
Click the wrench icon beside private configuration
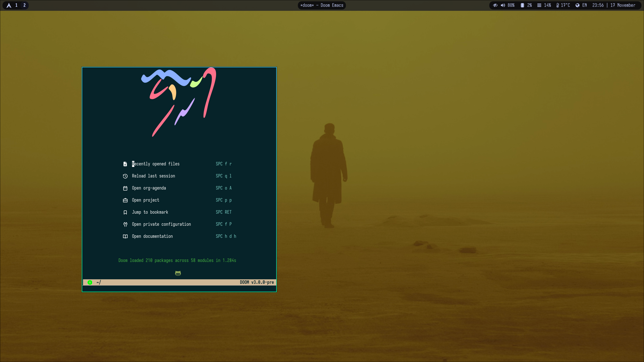point(125,224)
